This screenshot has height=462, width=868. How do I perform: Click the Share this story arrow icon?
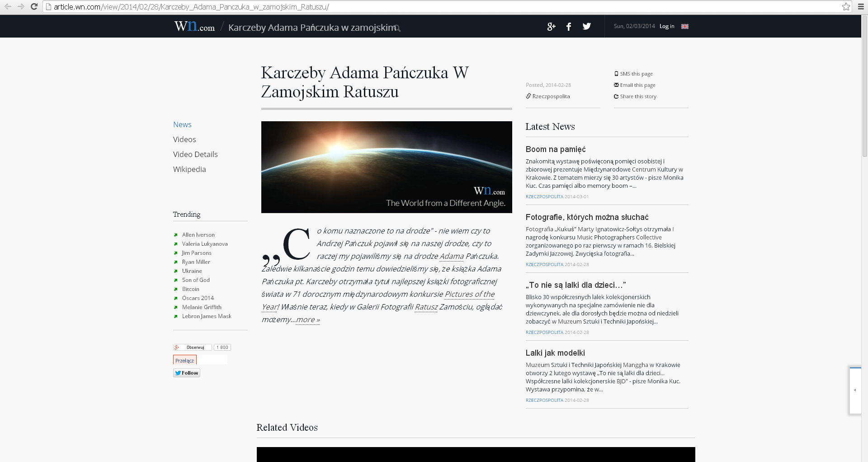point(616,96)
